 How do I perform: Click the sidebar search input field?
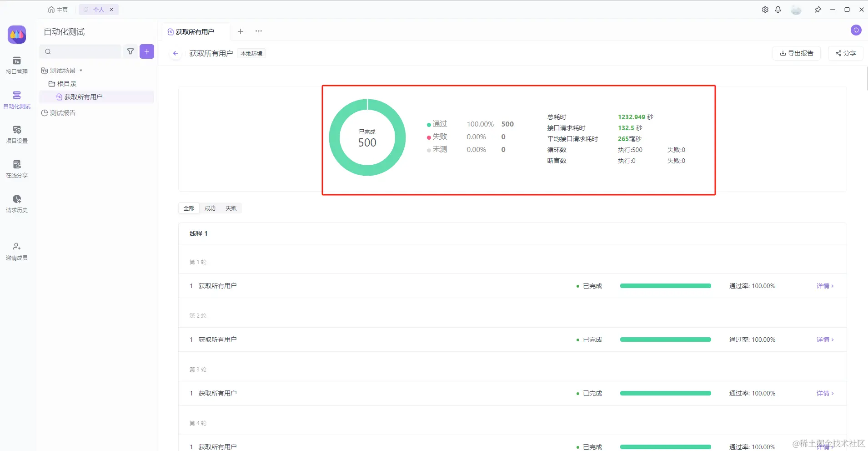tap(80, 51)
